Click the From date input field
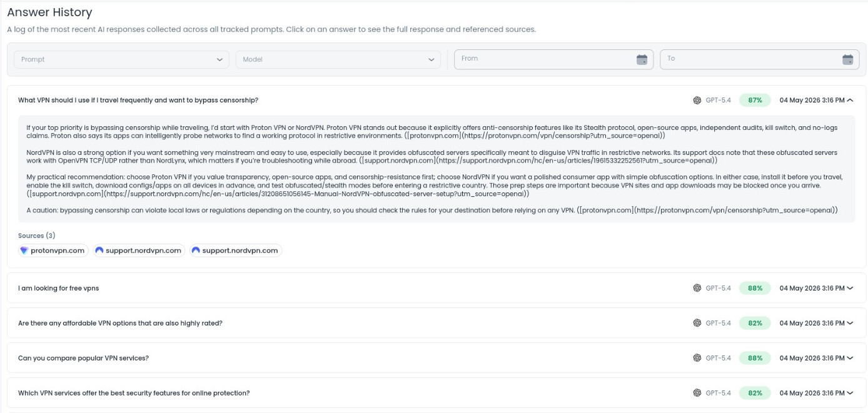Screen dimensions: 868x413 (553, 59)
